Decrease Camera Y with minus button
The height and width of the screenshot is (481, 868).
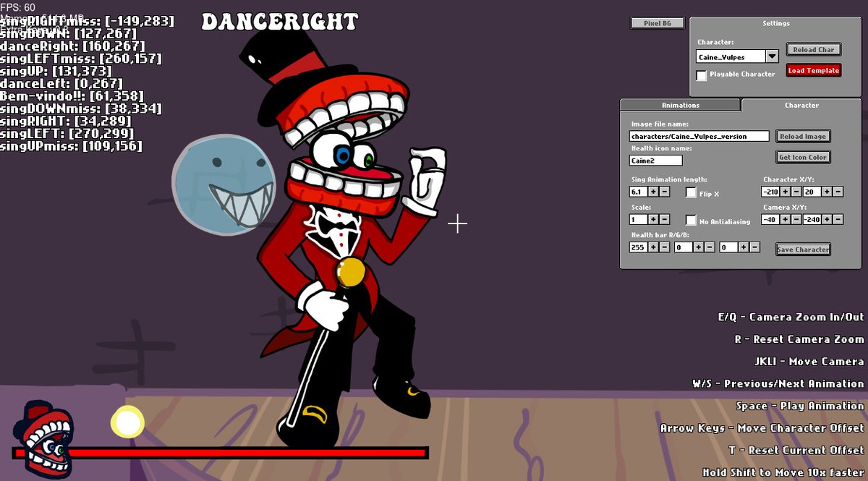pyautogui.click(x=838, y=219)
